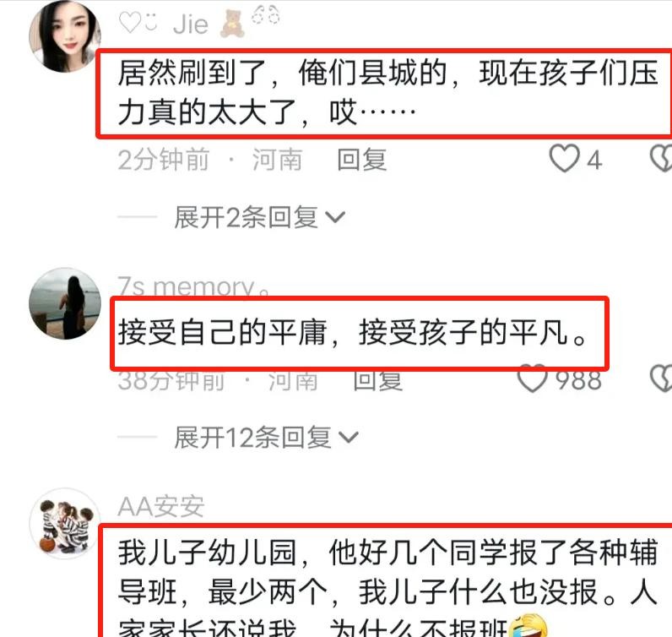
Task: Click the 988 like count
Action: point(578,380)
